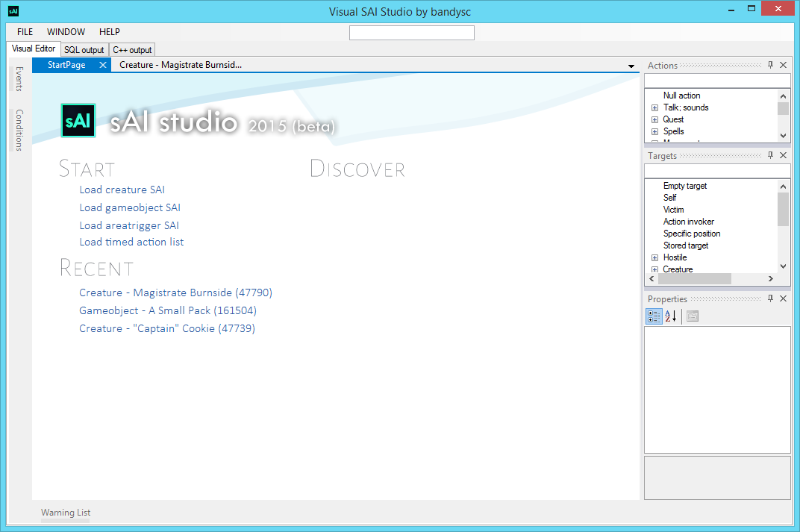
Task: Select Empty target in Targets list
Action: [684, 186]
